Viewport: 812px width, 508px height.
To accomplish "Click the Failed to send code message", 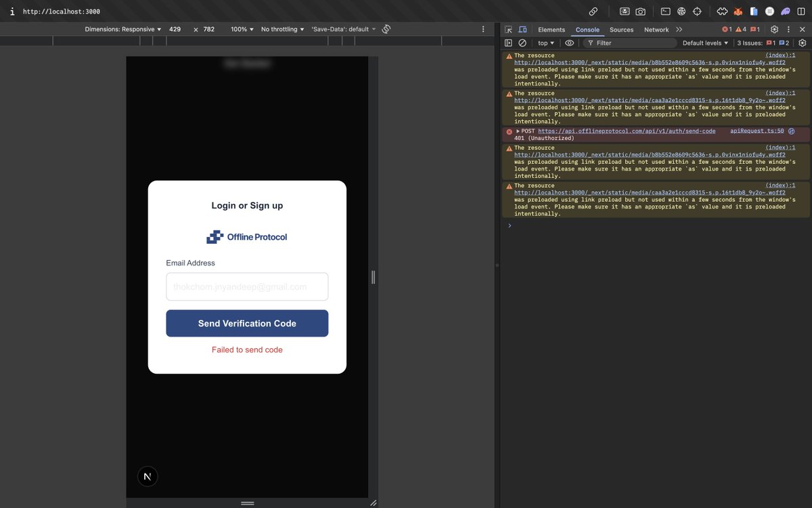I will point(247,350).
